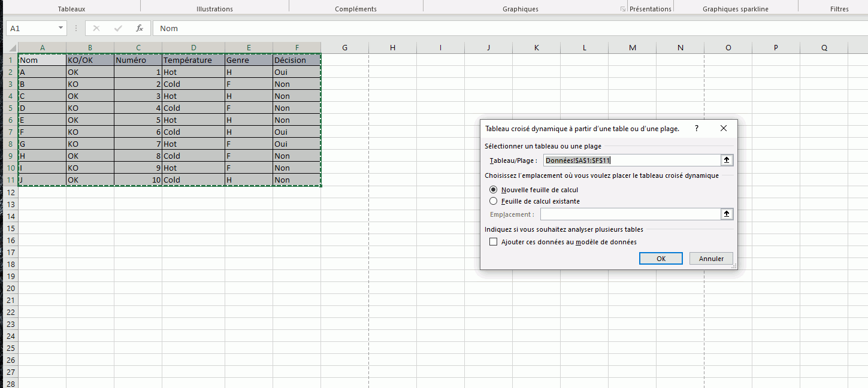This screenshot has width=868, height=388.
Task: Click the Select All corner triangle
Action: tap(11, 48)
